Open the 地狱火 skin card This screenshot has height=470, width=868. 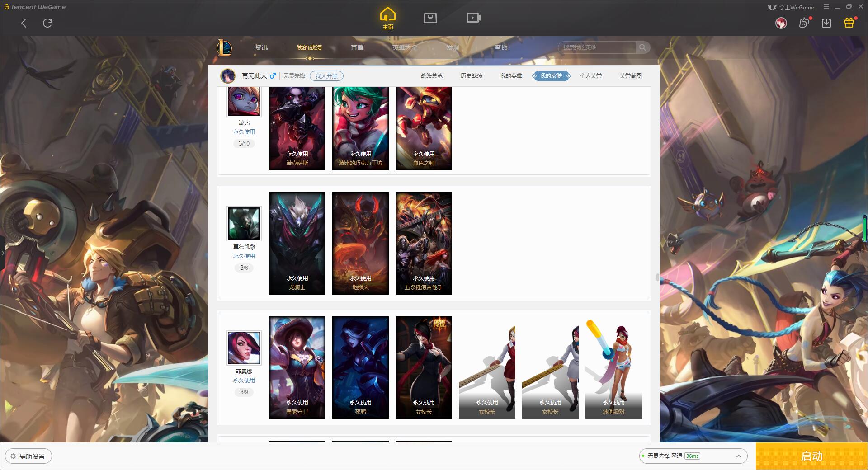pos(360,243)
